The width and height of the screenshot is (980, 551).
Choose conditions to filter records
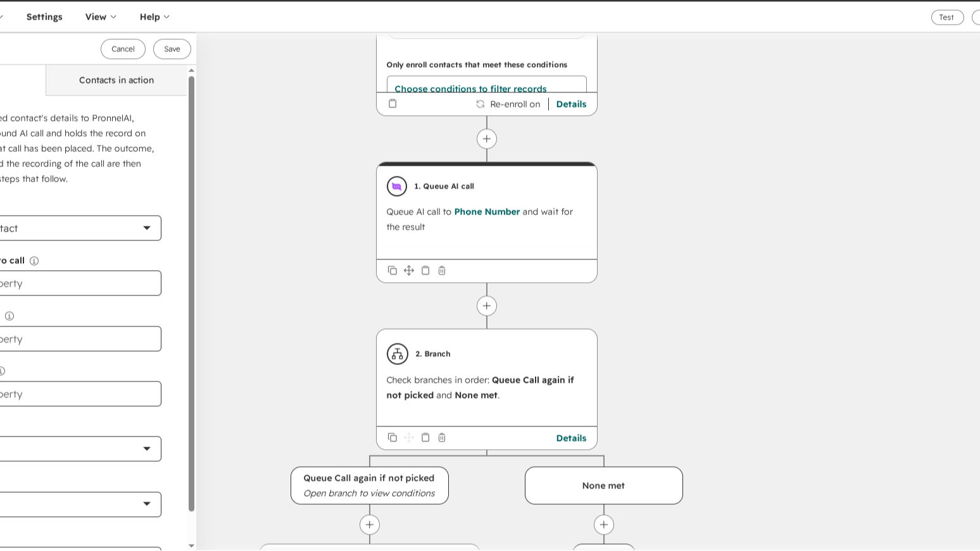coord(470,89)
